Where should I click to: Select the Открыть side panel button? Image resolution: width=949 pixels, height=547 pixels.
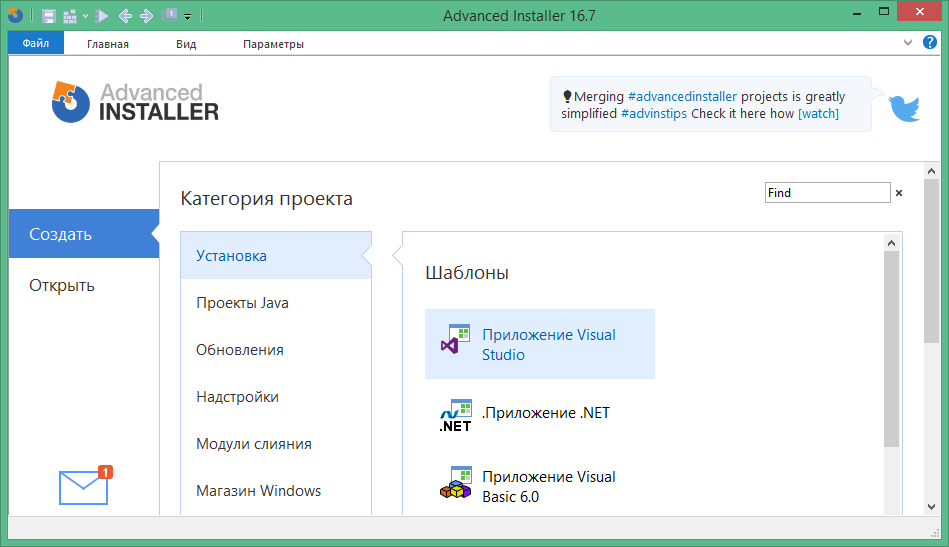[x=62, y=286]
